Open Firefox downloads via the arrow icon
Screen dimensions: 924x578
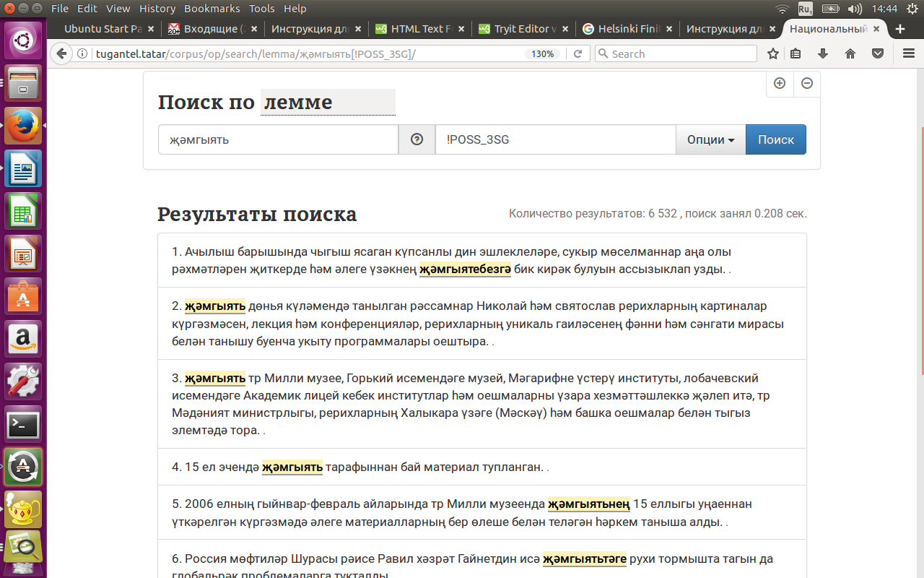tap(822, 53)
